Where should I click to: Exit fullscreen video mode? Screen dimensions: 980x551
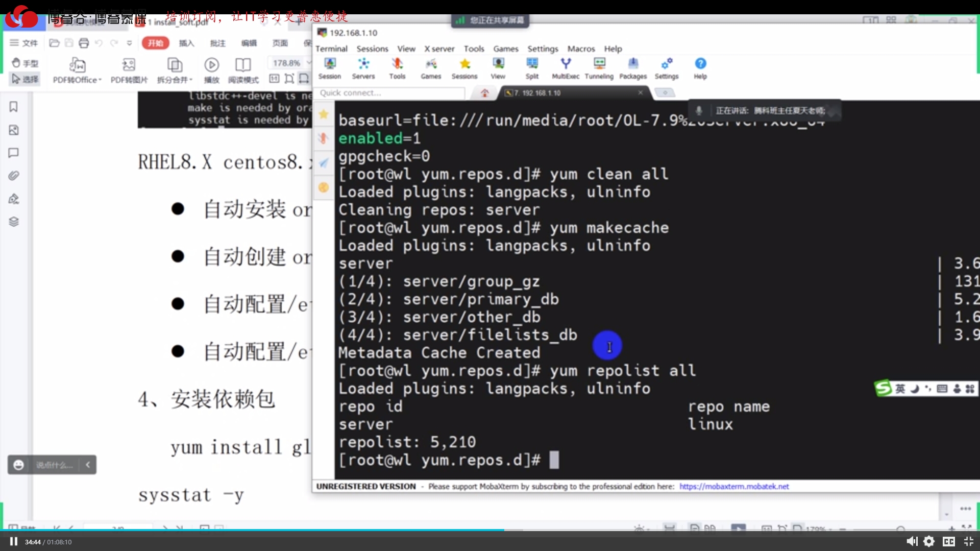click(968, 541)
